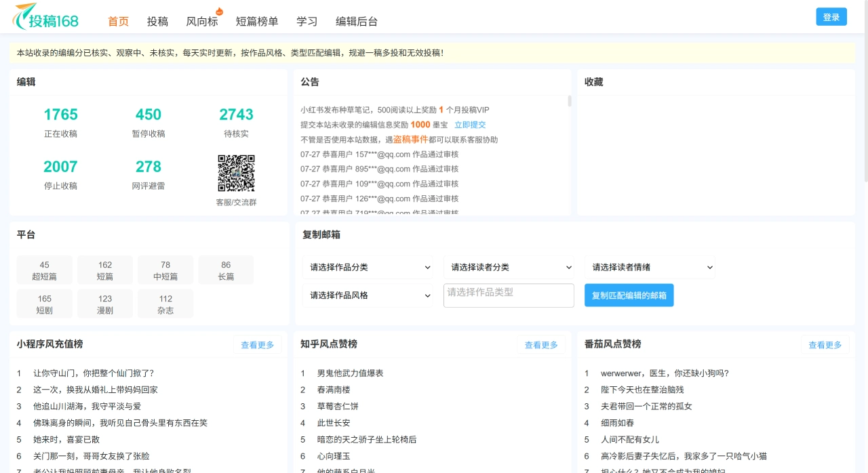
Task: Click the 盗稿事件 highlighted link
Action: coord(411,140)
